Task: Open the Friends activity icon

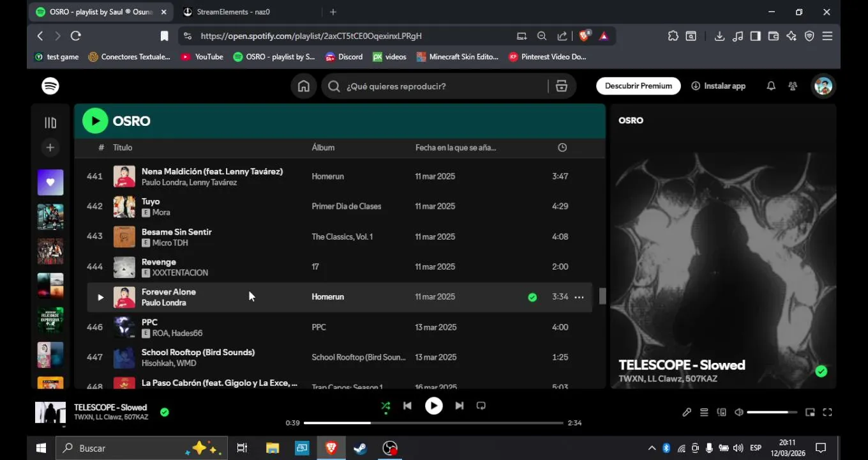Action: 793,86
